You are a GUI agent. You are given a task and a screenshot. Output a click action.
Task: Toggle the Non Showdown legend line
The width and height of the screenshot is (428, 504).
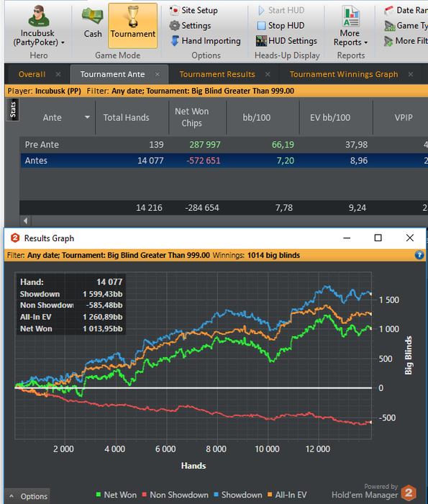tap(175, 495)
